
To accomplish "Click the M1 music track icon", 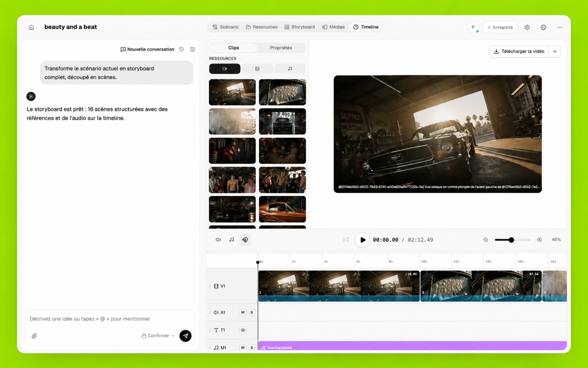I will coord(216,347).
